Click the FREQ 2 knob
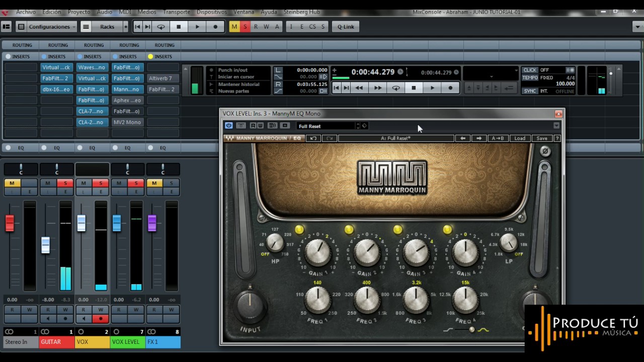Viewport: 644px width, 362px height. [367, 300]
